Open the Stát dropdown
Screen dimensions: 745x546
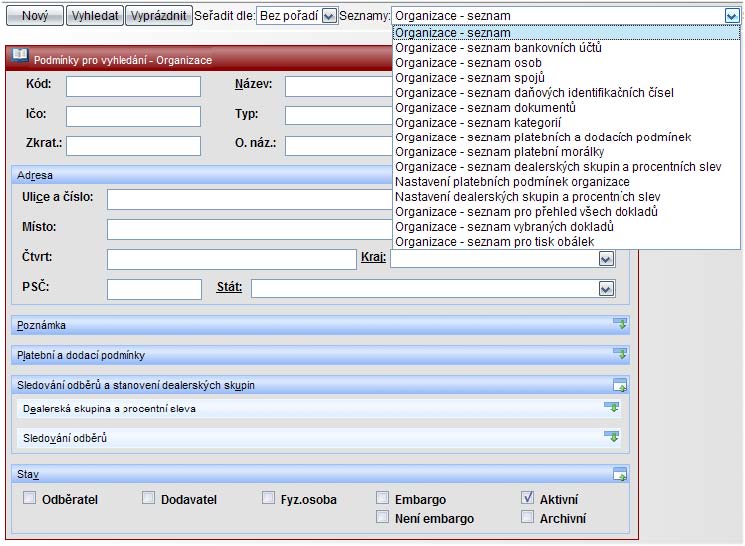coord(606,289)
